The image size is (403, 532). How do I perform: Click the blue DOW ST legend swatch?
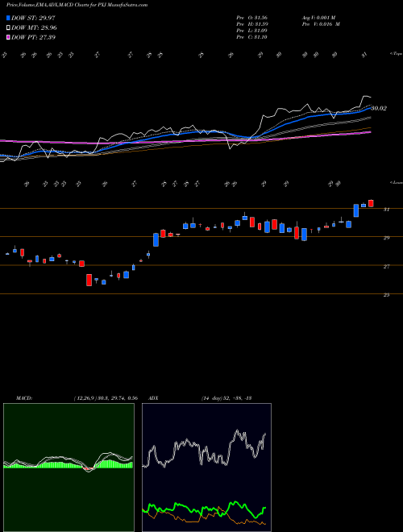8,18
